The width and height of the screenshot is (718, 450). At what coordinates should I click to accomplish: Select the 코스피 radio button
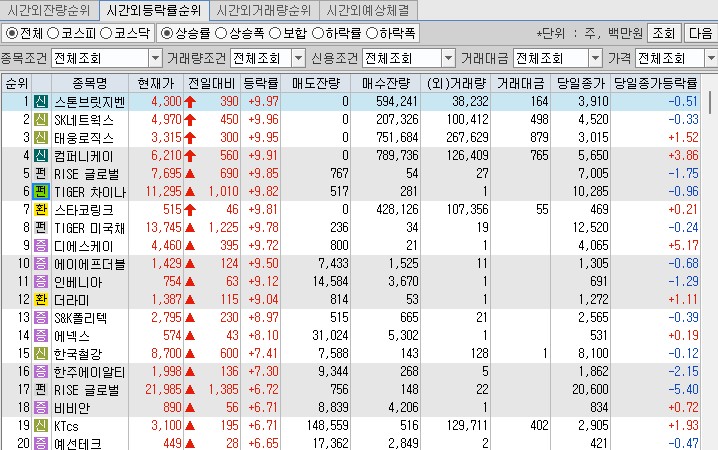pos(53,33)
